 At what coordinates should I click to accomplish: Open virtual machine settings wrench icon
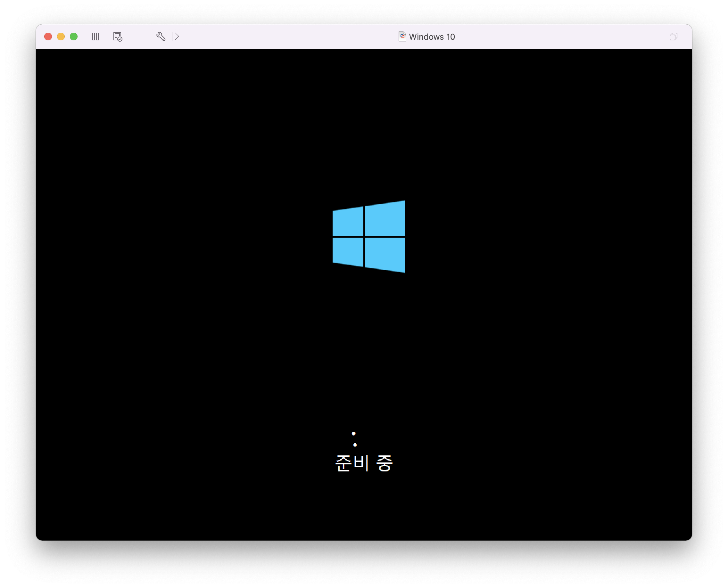tap(161, 37)
